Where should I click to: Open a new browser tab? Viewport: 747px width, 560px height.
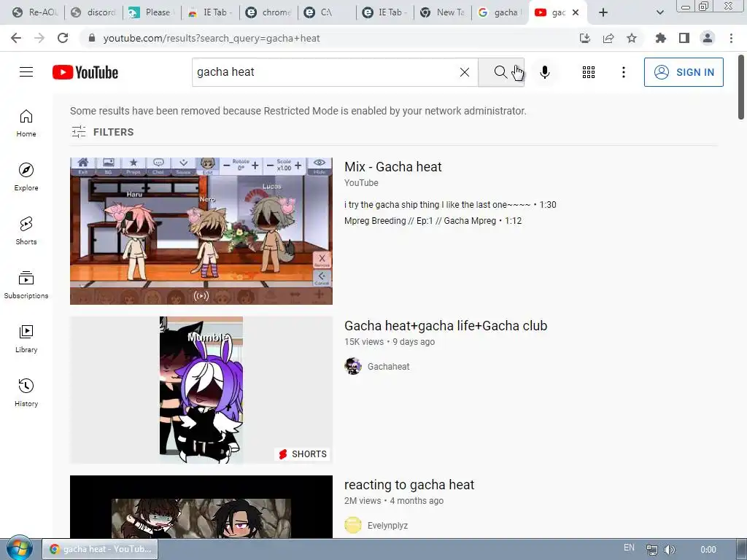(603, 12)
